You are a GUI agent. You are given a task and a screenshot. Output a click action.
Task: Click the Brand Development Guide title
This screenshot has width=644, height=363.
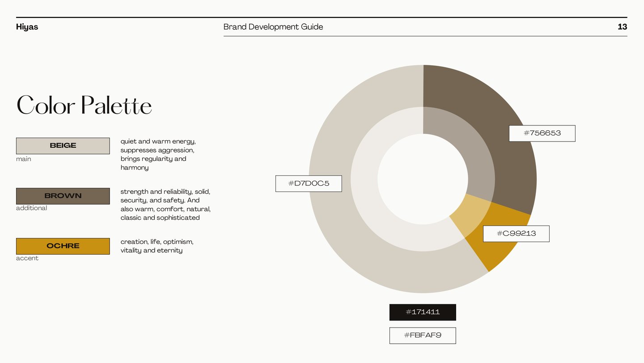(273, 27)
